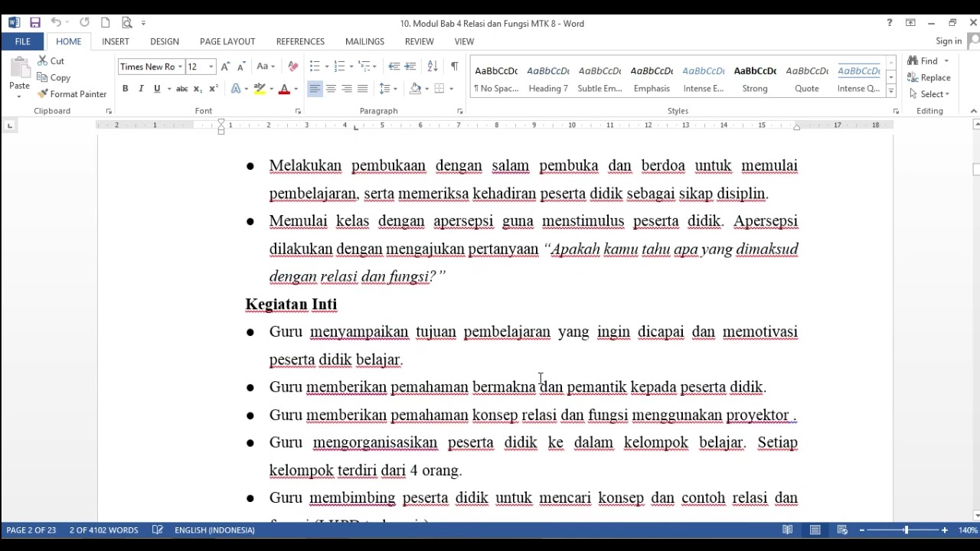Clear all formatting with the eraser icon
Image resolution: width=980 pixels, height=551 pixels.
[292, 67]
